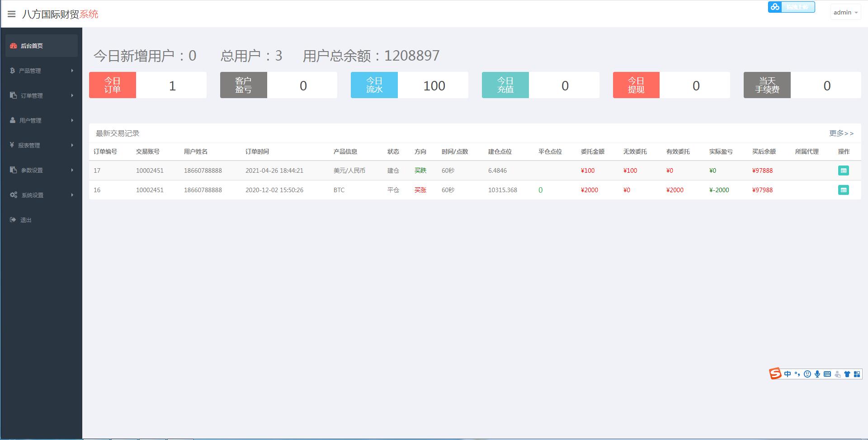Click the 退出 logout icon in sidebar
Image resolution: width=868 pixels, height=440 pixels.
tap(13, 220)
